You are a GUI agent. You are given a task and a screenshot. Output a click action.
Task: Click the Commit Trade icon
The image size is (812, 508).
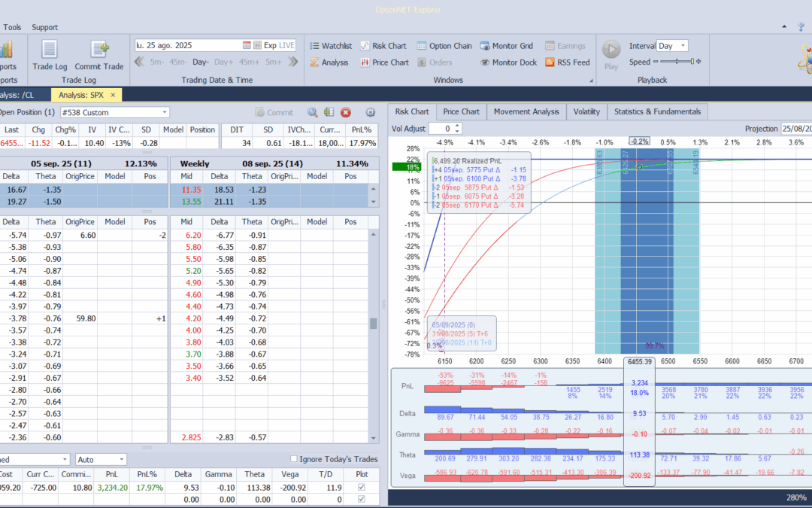pyautogui.click(x=99, y=50)
